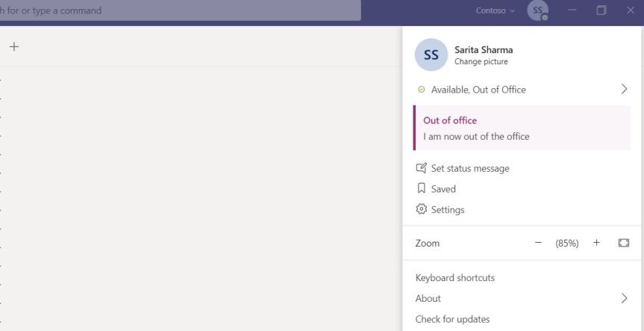
Task: Open the Out of office message card
Action: pyautogui.click(x=521, y=128)
